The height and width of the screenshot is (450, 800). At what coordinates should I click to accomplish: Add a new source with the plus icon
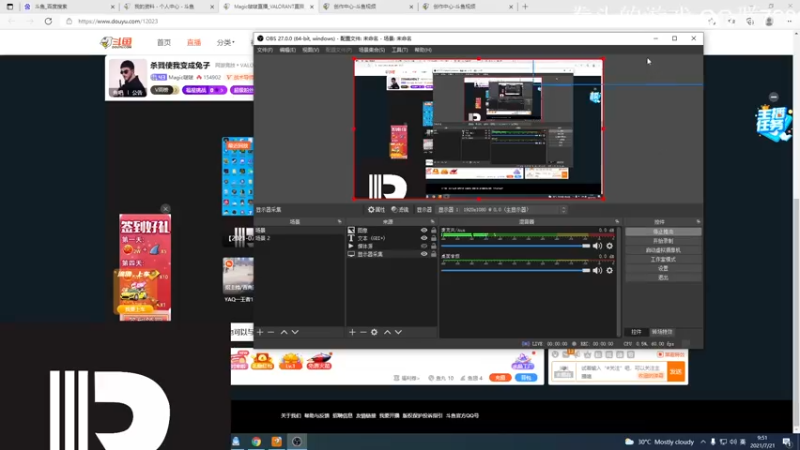click(x=352, y=332)
